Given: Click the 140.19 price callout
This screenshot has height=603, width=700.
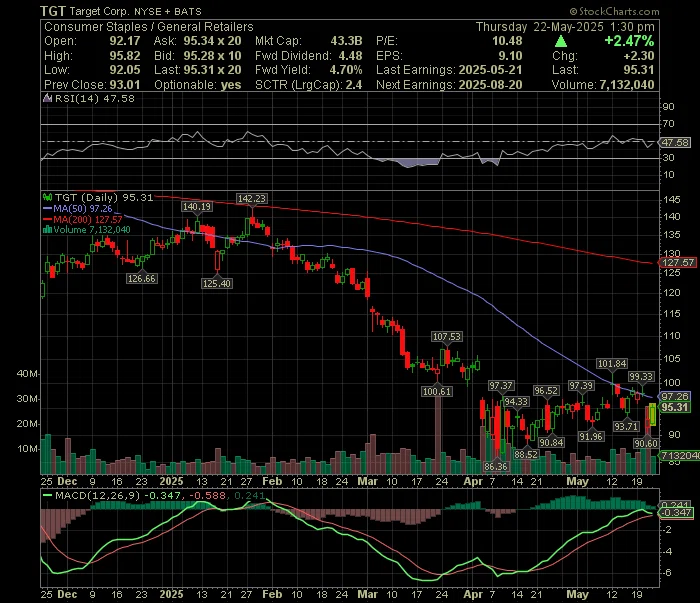Looking at the screenshot, I should click(x=197, y=207).
